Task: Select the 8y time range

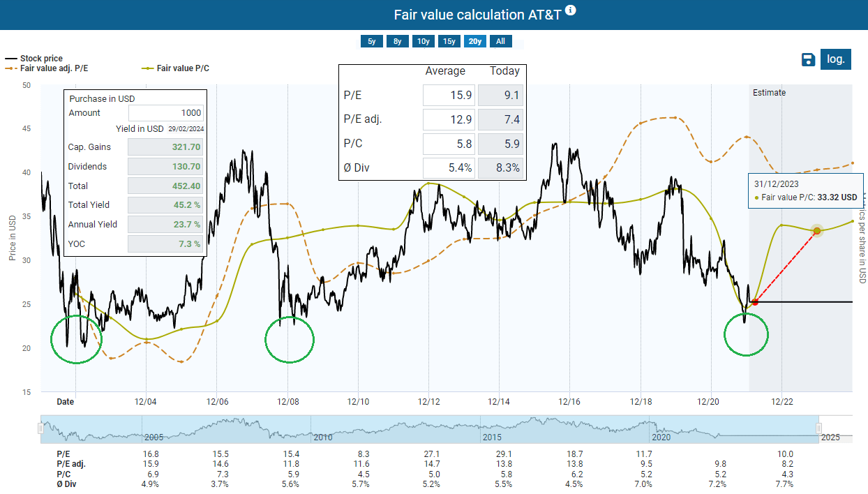Action: 398,41
